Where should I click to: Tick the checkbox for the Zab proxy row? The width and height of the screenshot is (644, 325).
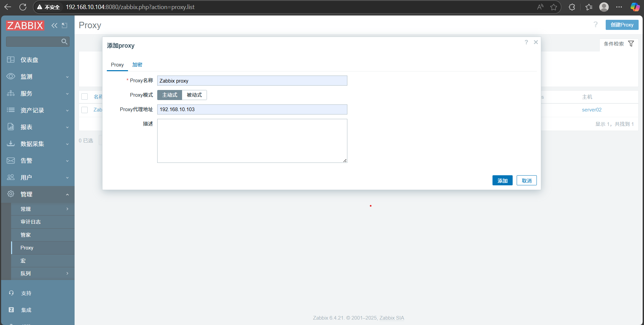pos(85,110)
